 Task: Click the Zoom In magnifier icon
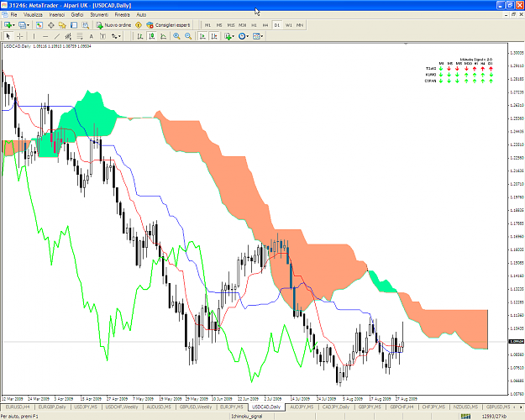tap(176, 36)
